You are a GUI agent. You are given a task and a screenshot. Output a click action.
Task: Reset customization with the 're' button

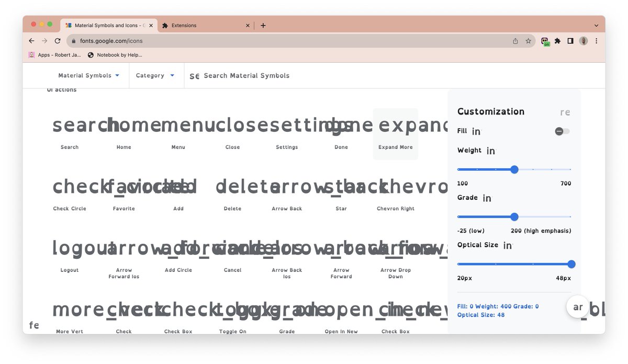[565, 112]
